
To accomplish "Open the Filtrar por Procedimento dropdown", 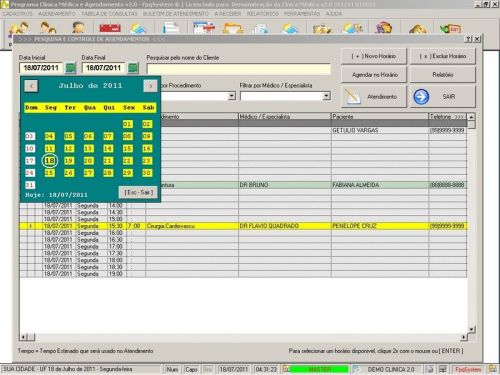I will [x=232, y=96].
